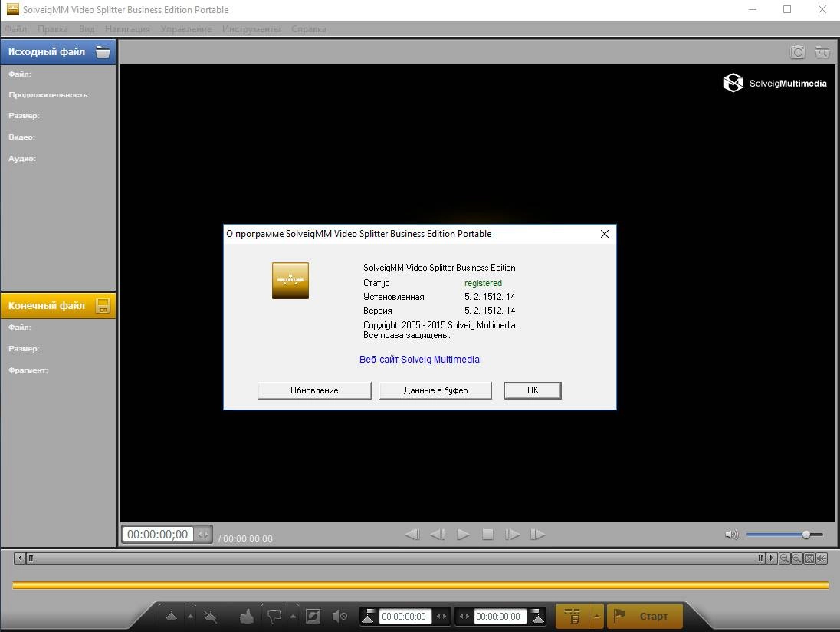This screenshot has height=632, width=840.
Task: Click the invert fragments icon
Action: 313,617
